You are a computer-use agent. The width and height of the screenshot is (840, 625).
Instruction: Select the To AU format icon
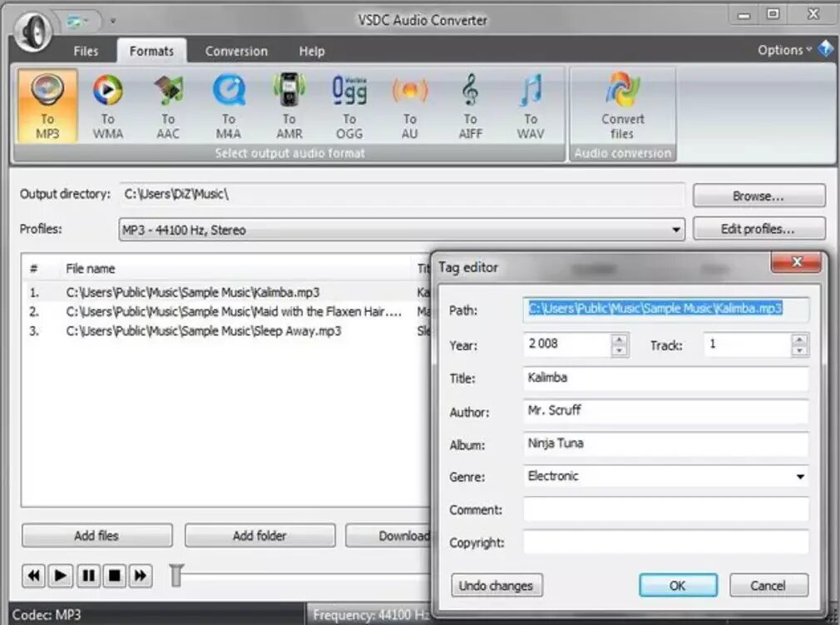point(410,107)
